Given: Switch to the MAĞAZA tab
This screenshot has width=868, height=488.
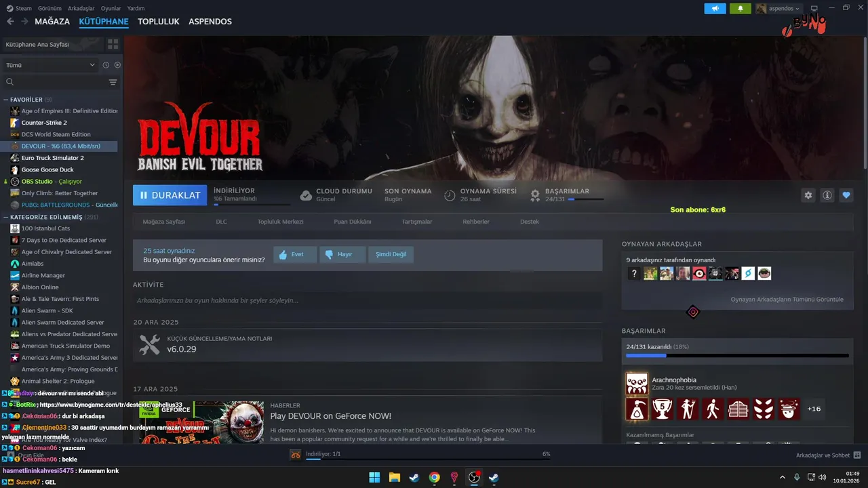Looking at the screenshot, I should click(52, 22).
